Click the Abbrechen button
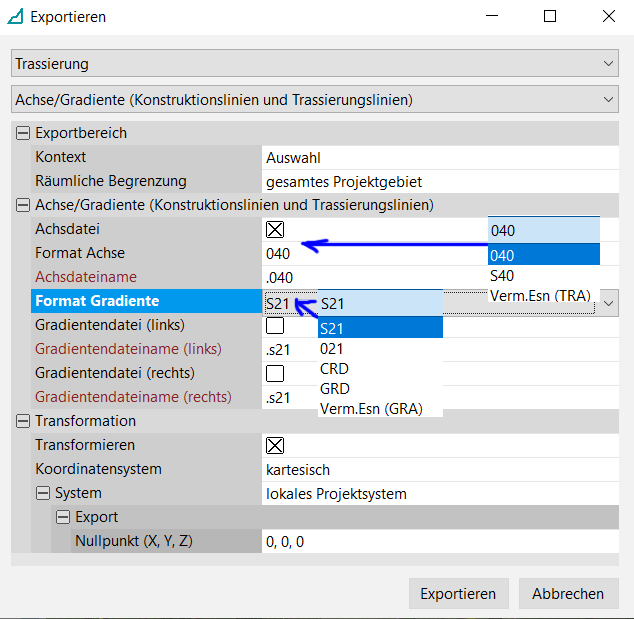Screen dimensions: 634x619 click(x=568, y=593)
